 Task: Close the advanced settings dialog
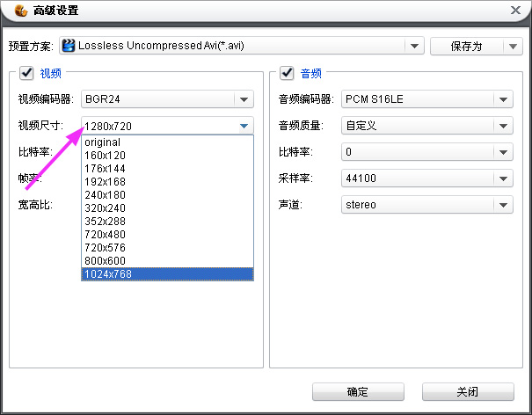click(515, 11)
